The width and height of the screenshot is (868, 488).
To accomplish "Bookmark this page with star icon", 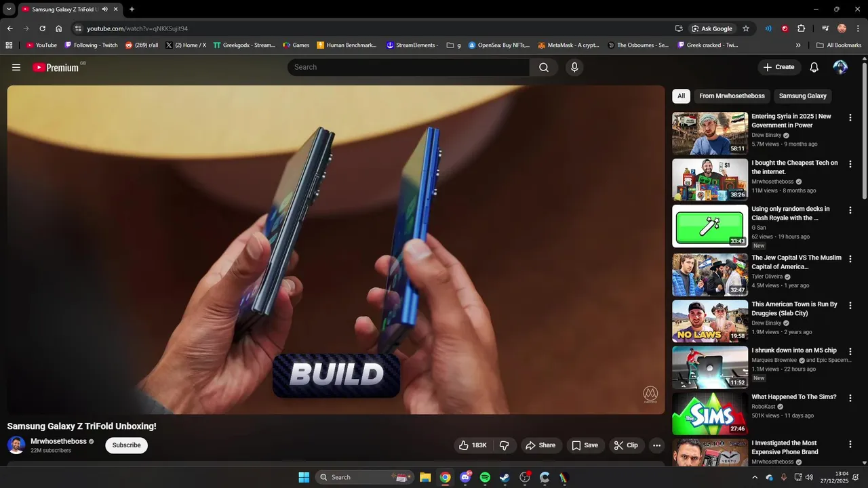I will pos(746,28).
